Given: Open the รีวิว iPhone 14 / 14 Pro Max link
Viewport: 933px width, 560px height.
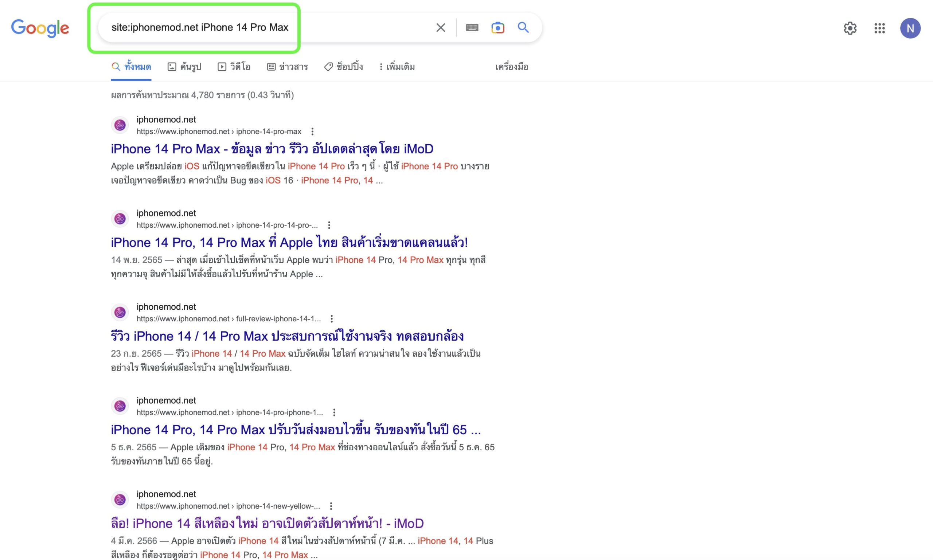Looking at the screenshot, I should 287,336.
